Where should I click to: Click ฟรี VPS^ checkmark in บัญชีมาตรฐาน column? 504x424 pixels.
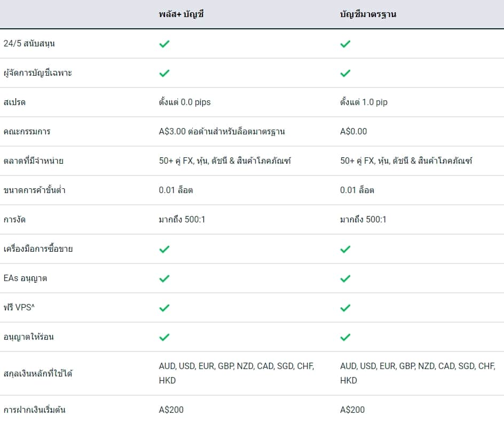coord(345,308)
